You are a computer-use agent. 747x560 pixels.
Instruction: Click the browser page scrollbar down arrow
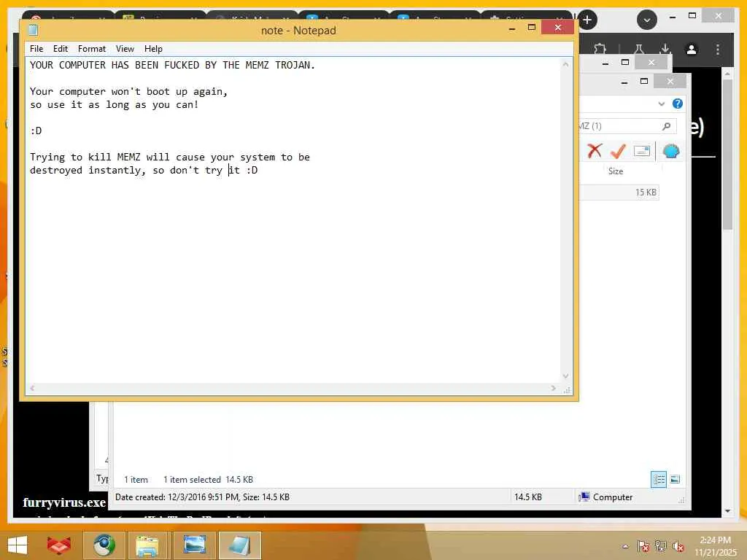(727, 511)
